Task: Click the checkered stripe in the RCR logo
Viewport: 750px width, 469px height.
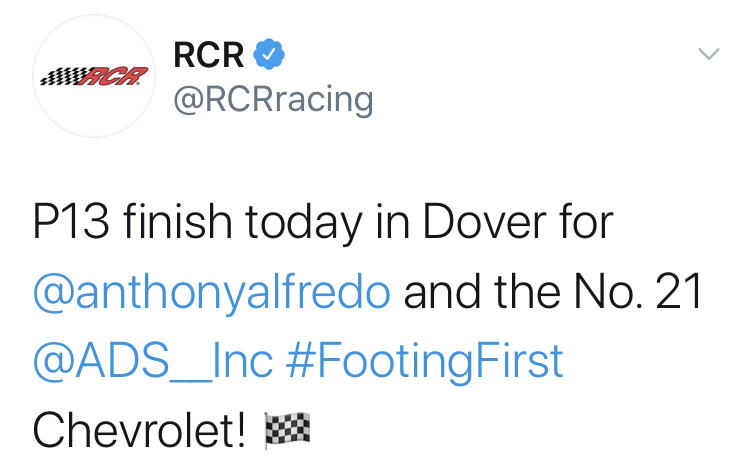Action: point(63,77)
